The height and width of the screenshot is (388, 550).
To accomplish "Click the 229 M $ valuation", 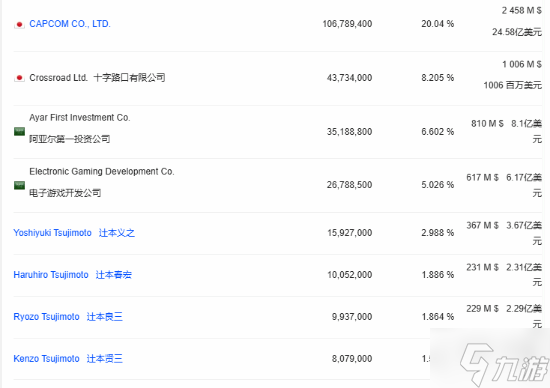I will tap(482, 309).
